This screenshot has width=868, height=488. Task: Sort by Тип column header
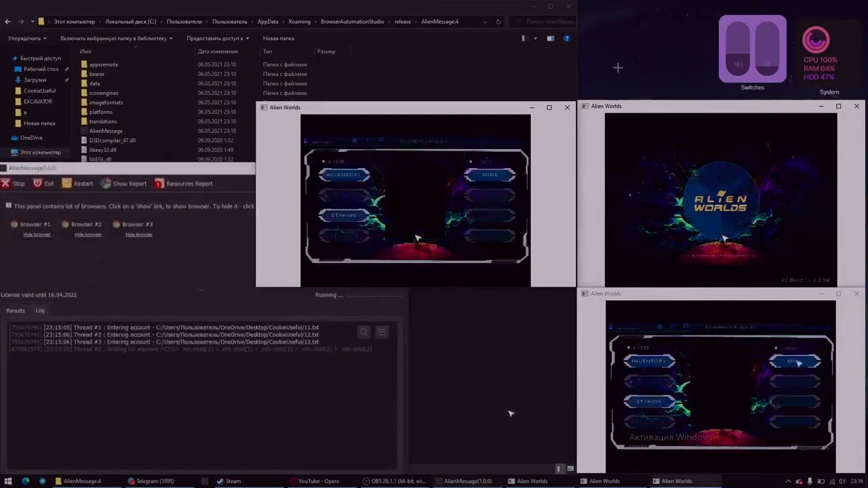pyautogui.click(x=268, y=52)
